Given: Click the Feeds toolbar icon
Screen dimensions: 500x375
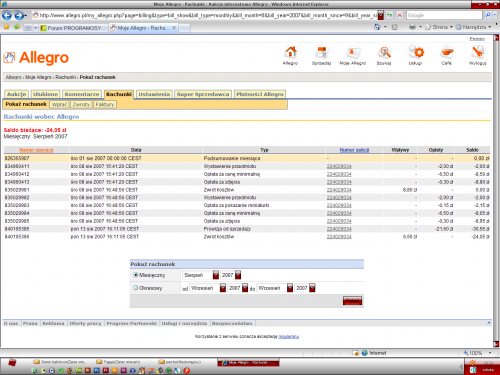Looking at the screenshot, I should [x=395, y=27].
